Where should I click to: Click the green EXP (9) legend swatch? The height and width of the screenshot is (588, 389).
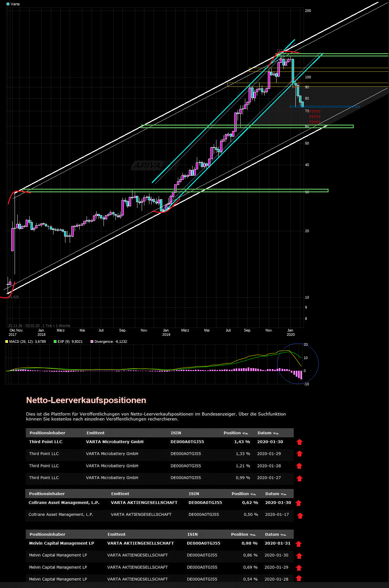(x=55, y=342)
